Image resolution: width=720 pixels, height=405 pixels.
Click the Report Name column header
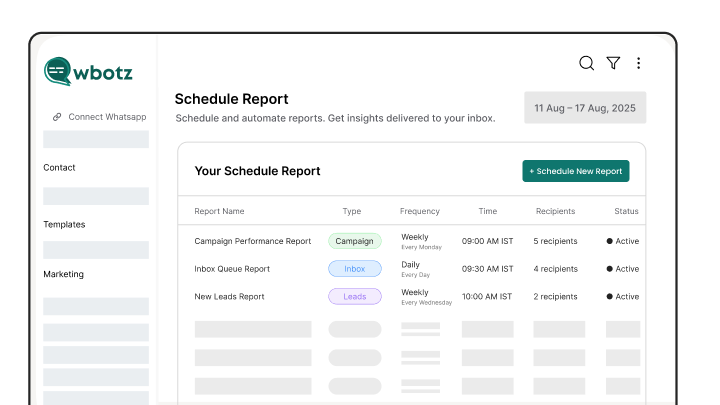[x=219, y=211]
